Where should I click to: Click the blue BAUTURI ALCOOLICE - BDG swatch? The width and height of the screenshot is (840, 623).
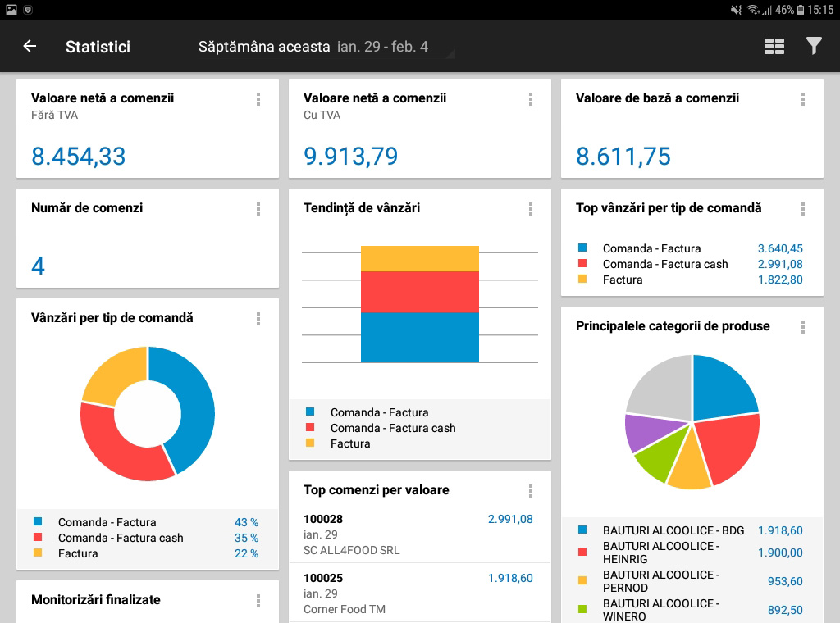click(x=582, y=530)
